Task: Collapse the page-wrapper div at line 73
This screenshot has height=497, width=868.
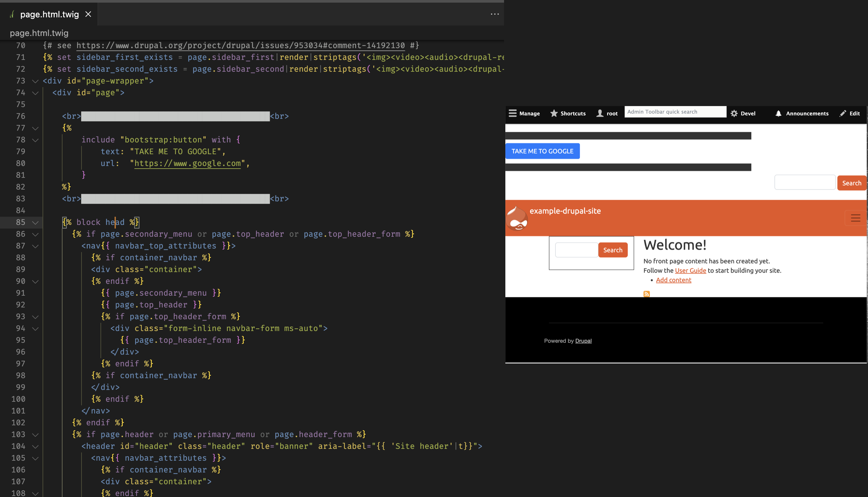Action: click(x=35, y=81)
